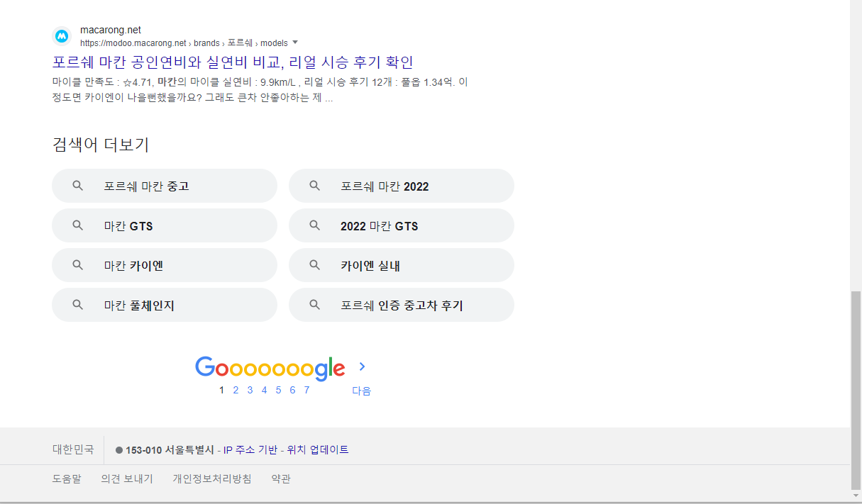Click the 검색어 더보기 heading
The height and width of the screenshot is (504, 862).
pyautogui.click(x=101, y=145)
